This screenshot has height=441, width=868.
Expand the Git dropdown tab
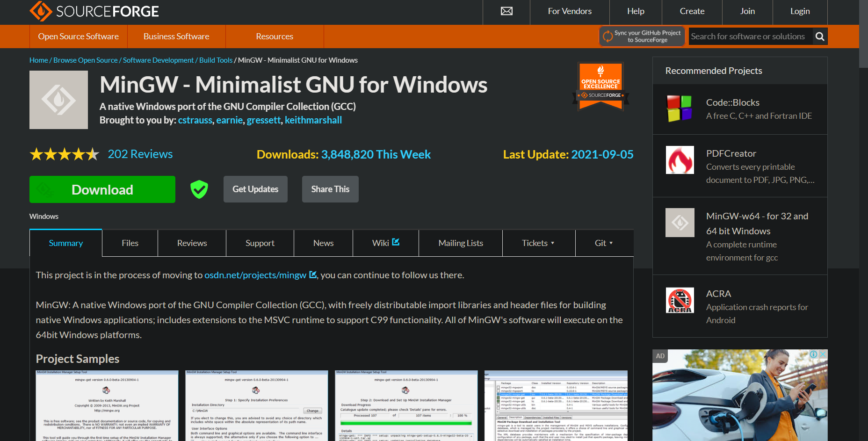click(604, 243)
